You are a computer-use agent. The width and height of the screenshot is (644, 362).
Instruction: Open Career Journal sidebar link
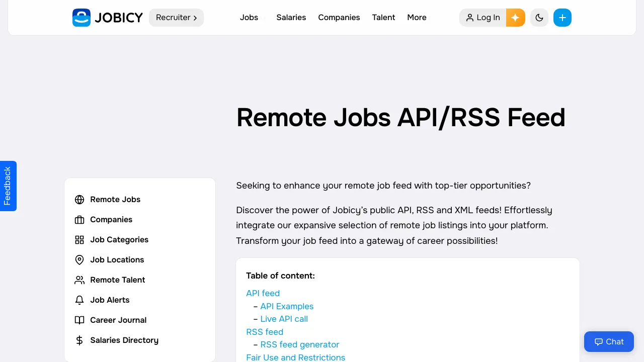pyautogui.click(x=118, y=320)
